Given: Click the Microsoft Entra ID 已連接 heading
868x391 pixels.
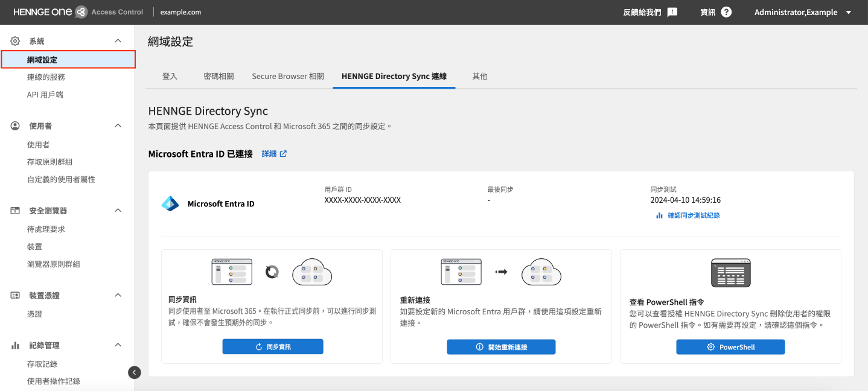Looking at the screenshot, I should coord(200,154).
